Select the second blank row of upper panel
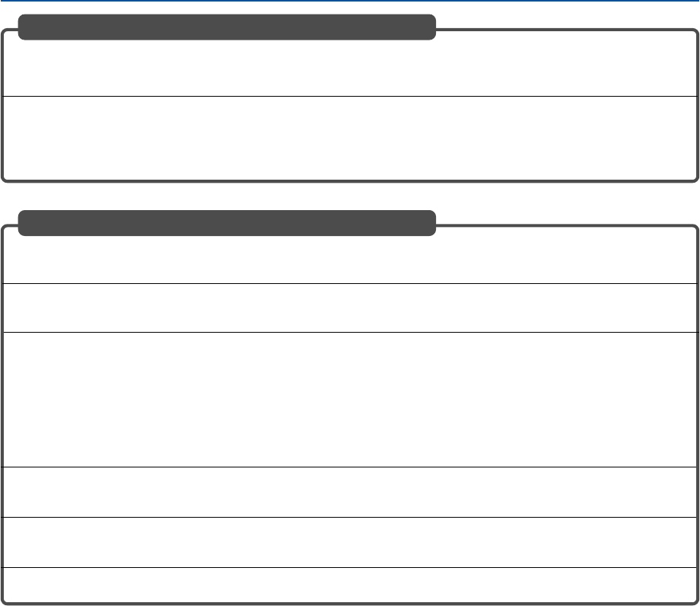 (x=350, y=137)
